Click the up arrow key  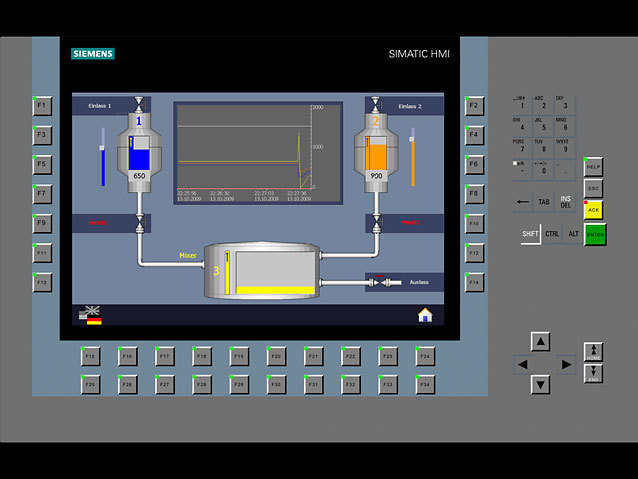pyautogui.click(x=540, y=341)
